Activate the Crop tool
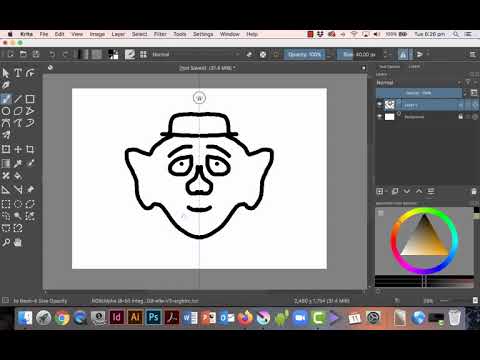Image resolution: width=480 pixels, height=360 pixels. click(x=30, y=149)
